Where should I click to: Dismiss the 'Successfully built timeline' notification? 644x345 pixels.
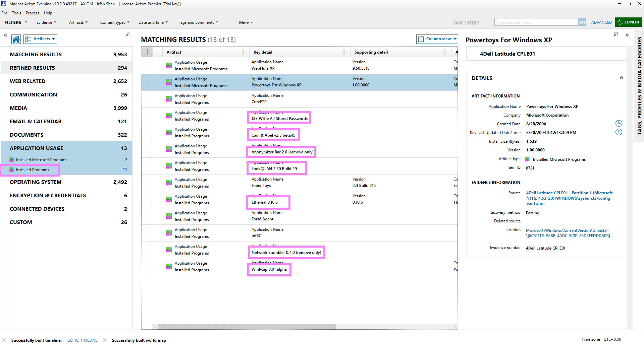tap(4, 340)
